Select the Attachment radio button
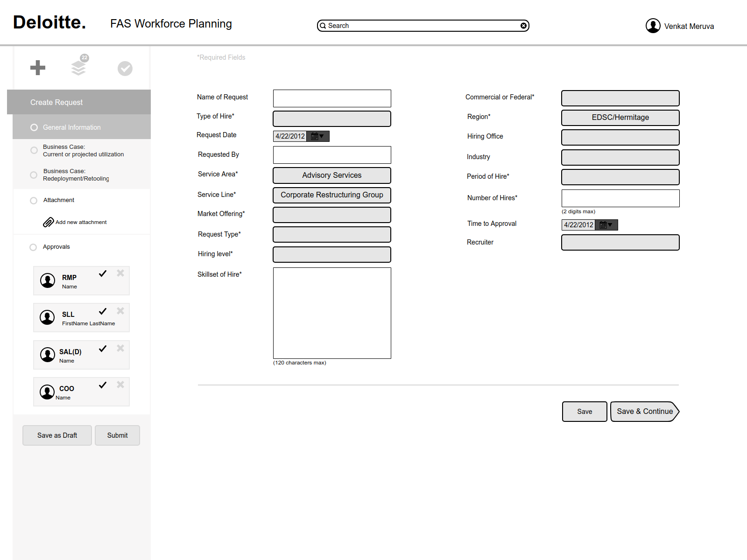Screen dimensions: 747x560 [x=34, y=201]
